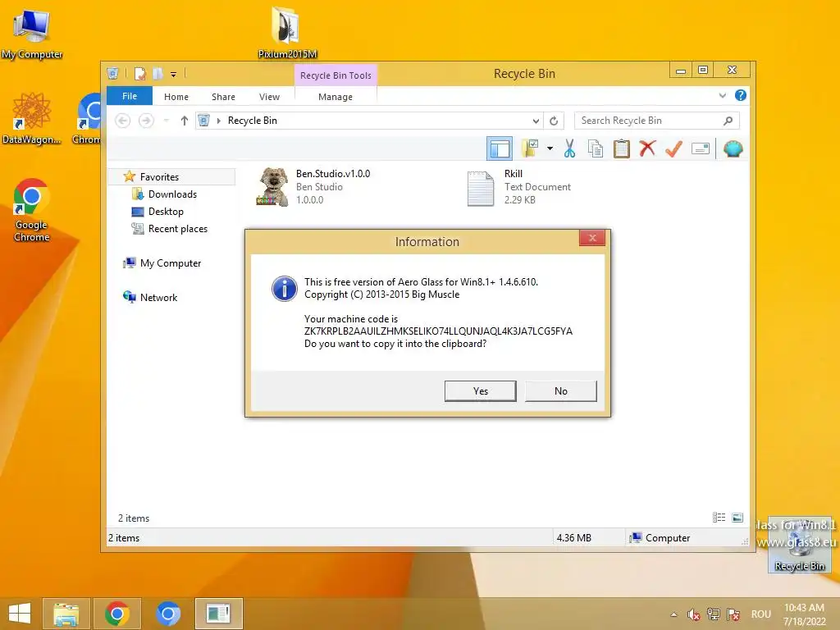Switch to the Home ribbon tab
Viewport: 840px width, 630px height.
pyautogui.click(x=176, y=97)
